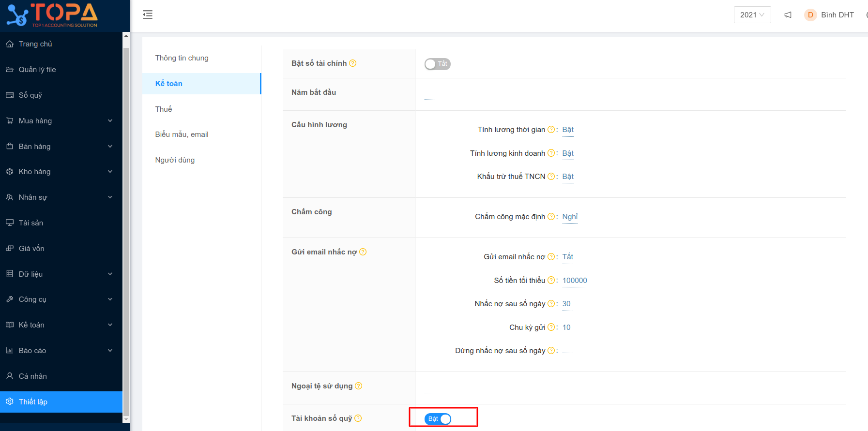Click the user avatar D icon

coord(810,15)
